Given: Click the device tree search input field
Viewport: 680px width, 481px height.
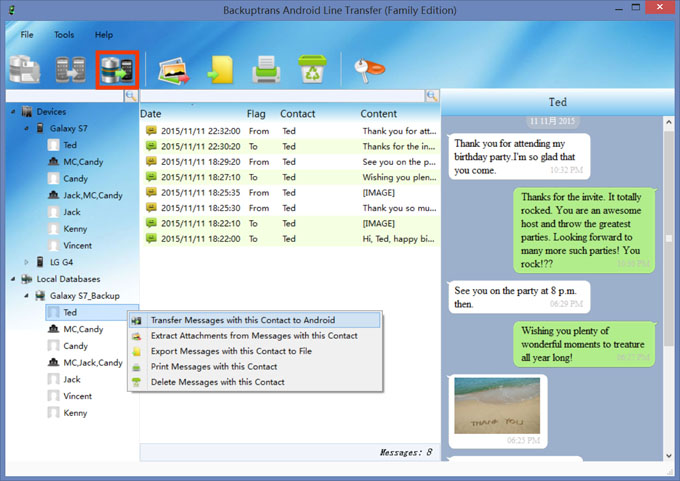Looking at the screenshot, I should 65,96.
